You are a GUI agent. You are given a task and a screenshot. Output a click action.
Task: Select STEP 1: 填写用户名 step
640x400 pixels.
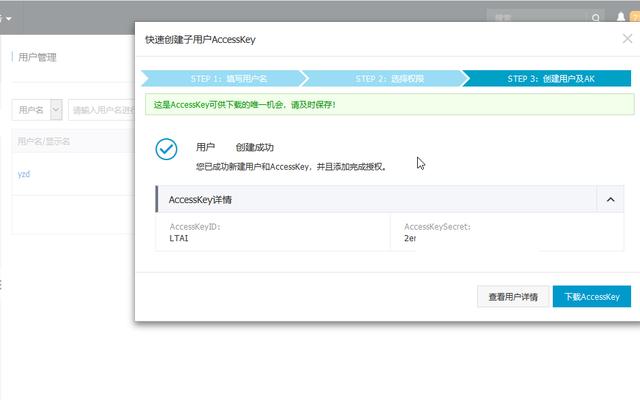(x=220, y=78)
